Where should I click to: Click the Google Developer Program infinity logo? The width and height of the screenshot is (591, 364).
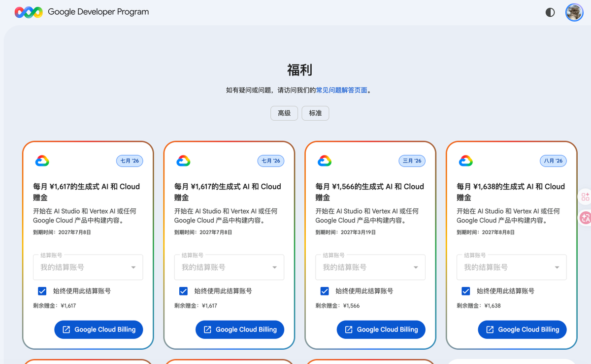(x=28, y=12)
